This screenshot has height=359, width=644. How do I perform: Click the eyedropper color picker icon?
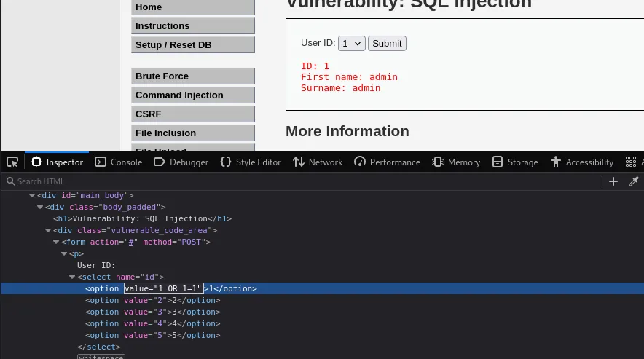[x=634, y=181]
